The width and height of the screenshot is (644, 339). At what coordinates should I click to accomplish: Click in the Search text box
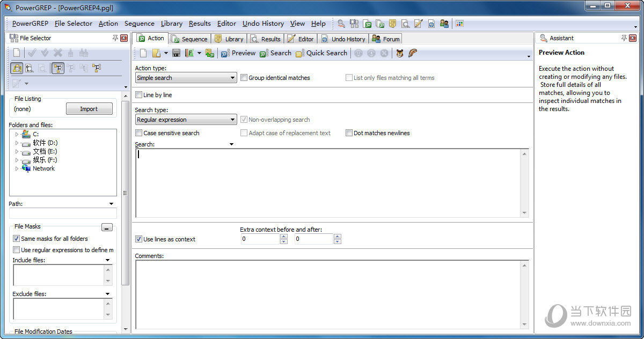[328, 183]
